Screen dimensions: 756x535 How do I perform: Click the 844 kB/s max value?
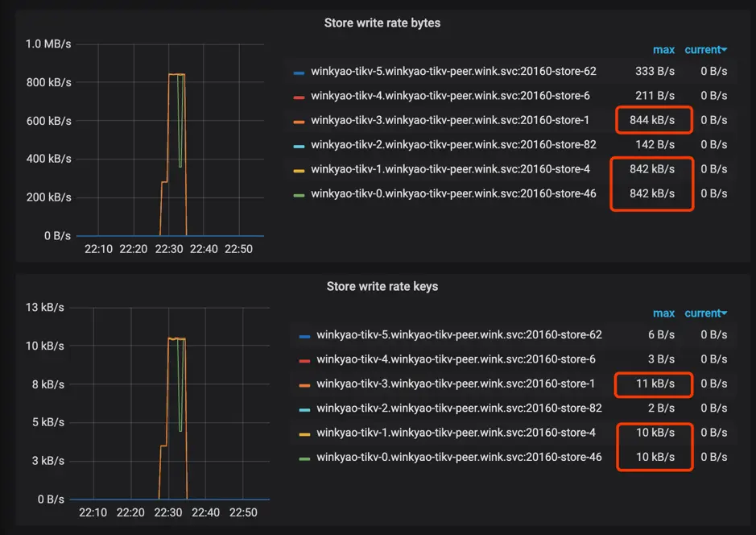[652, 120]
